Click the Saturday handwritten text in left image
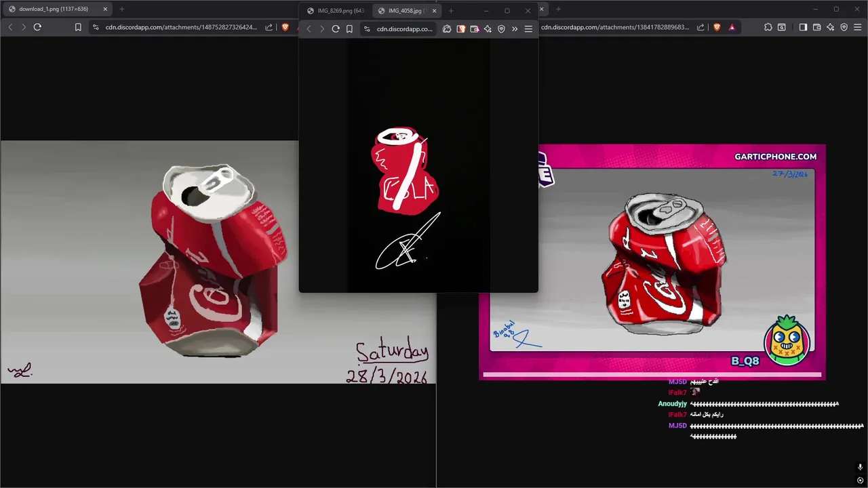868x488 pixels. [393, 352]
